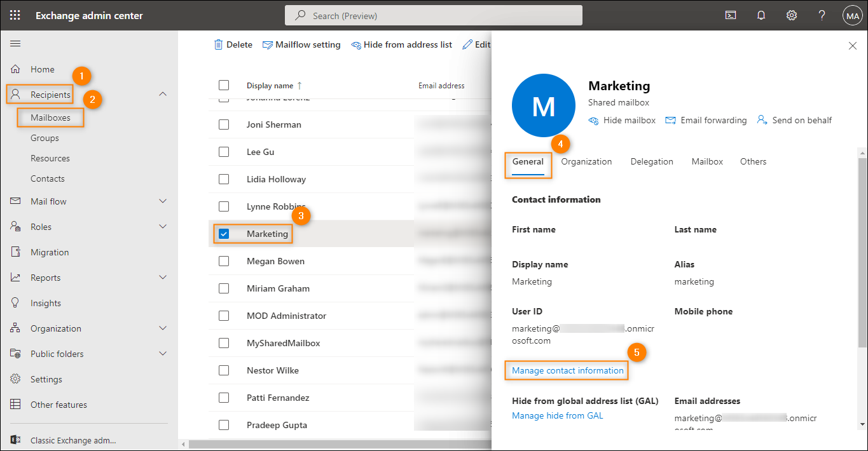Click the Email forwarding icon in panel
This screenshot has width=868, height=451.
[670, 120]
